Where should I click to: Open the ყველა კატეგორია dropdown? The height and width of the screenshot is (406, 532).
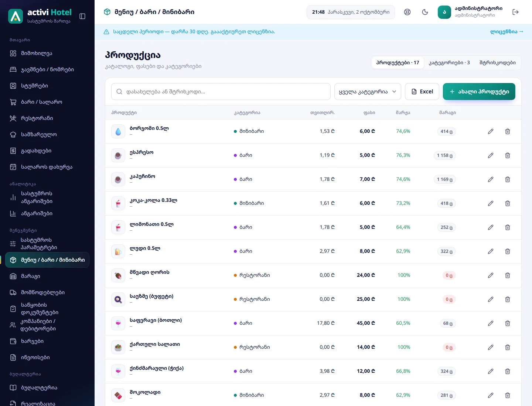tap(368, 92)
